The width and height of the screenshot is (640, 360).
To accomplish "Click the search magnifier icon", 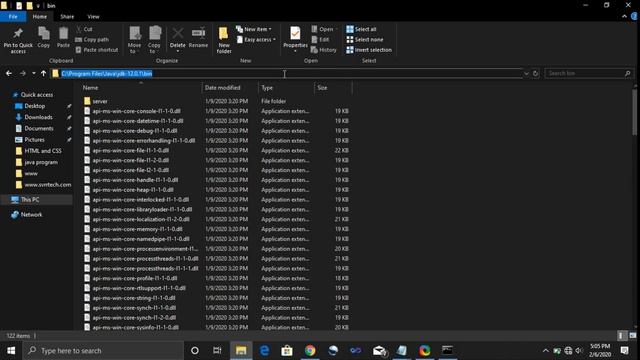I will [x=628, y=73].
